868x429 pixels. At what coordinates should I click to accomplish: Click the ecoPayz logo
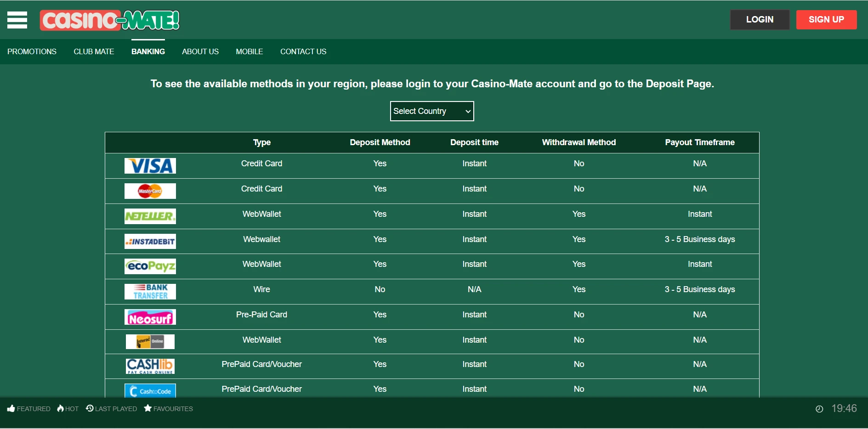coord(150,266)
